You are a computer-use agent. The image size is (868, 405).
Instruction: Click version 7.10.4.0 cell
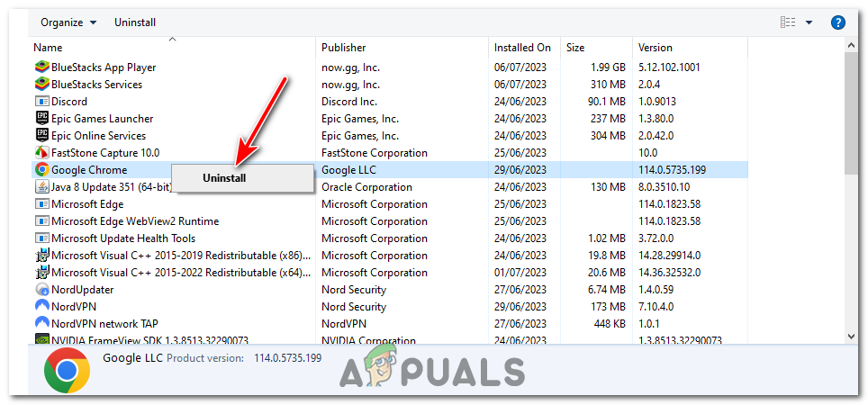coord(655,307)
